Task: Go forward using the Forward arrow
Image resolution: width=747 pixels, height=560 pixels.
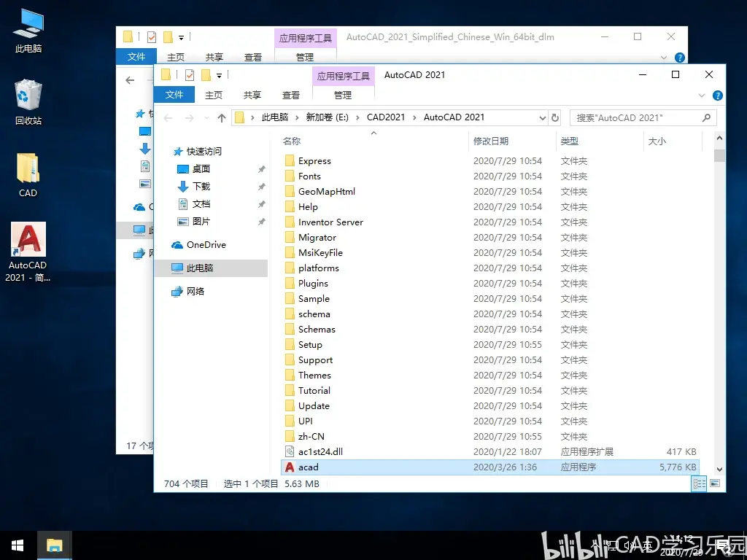Action: [189, 117]
